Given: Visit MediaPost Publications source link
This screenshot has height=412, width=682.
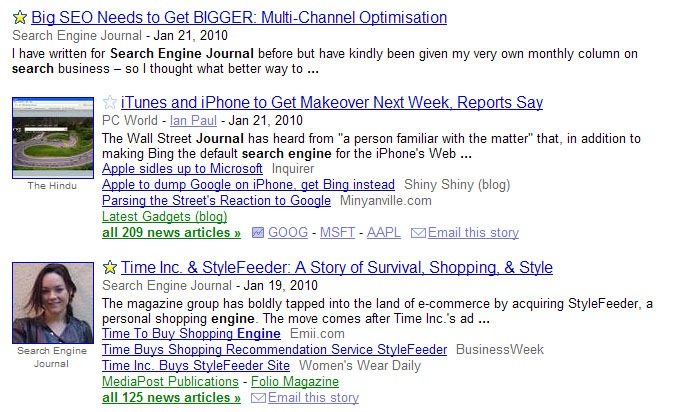Looking at the screenshot, I should pyautogui.click(x=170, y=381).
